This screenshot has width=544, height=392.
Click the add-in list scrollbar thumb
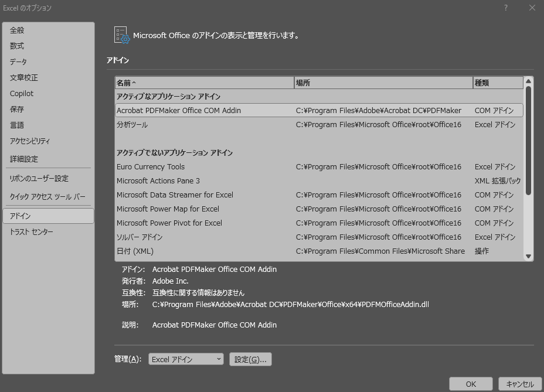[x=528, y=141]
